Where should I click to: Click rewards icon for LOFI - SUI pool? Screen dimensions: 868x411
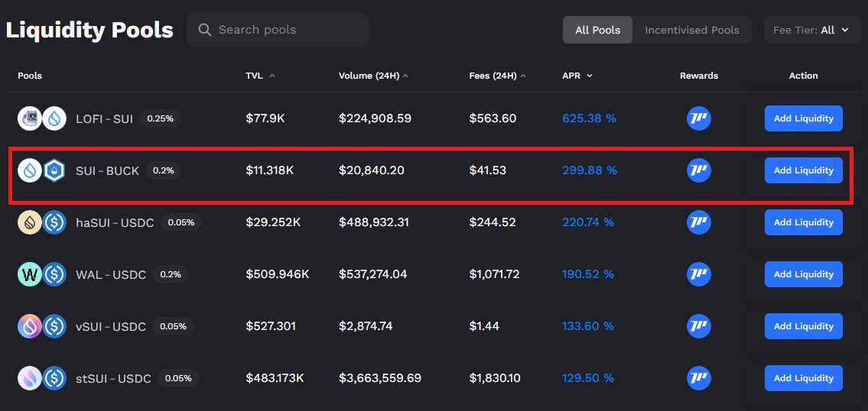699,118
